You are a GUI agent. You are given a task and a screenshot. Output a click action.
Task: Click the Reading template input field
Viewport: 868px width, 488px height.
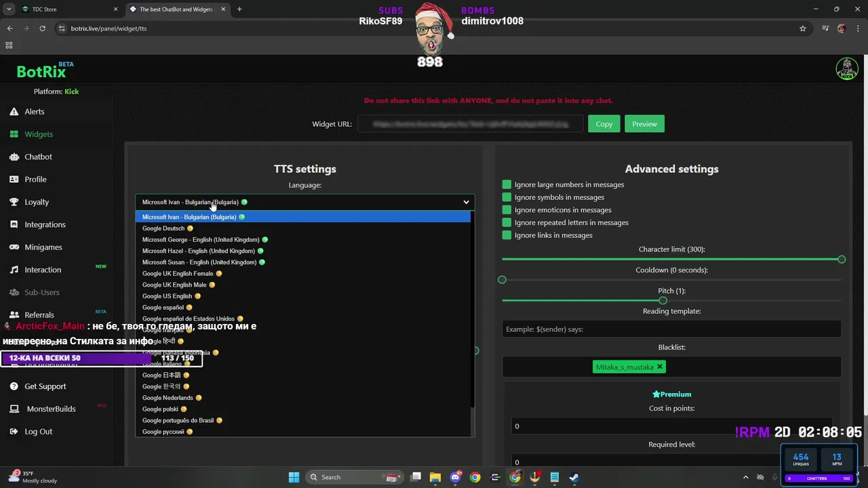click(x=671, y=329)
